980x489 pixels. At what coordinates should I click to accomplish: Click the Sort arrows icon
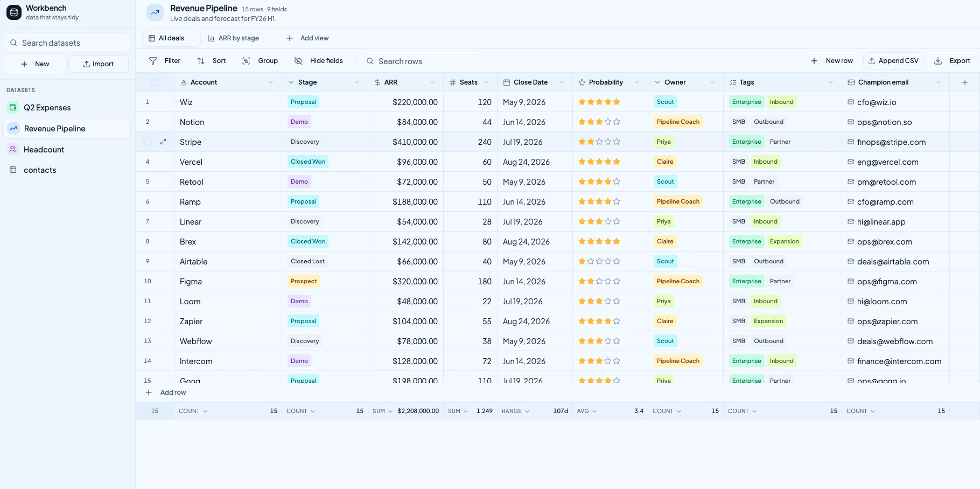[201, 61]
